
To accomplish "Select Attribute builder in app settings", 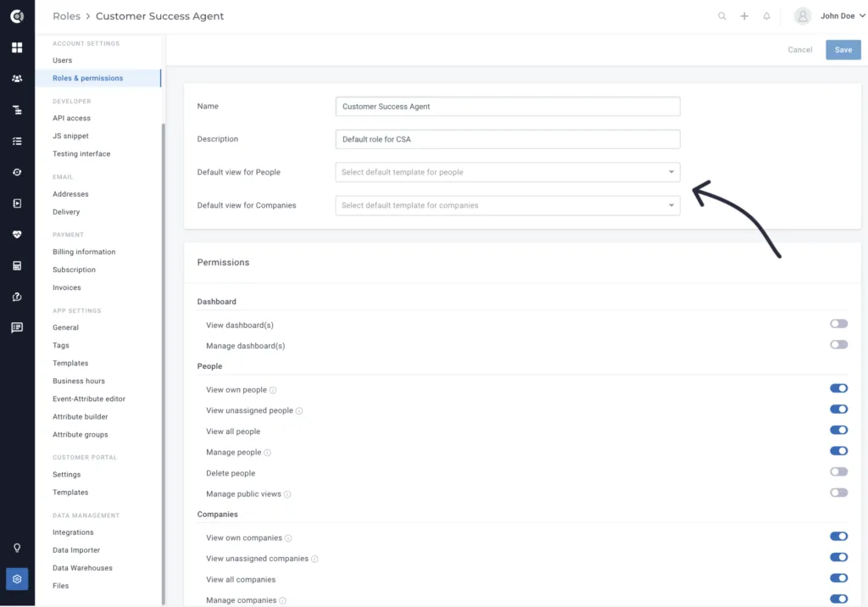I will pyautogui.click(x=81, y=417).
